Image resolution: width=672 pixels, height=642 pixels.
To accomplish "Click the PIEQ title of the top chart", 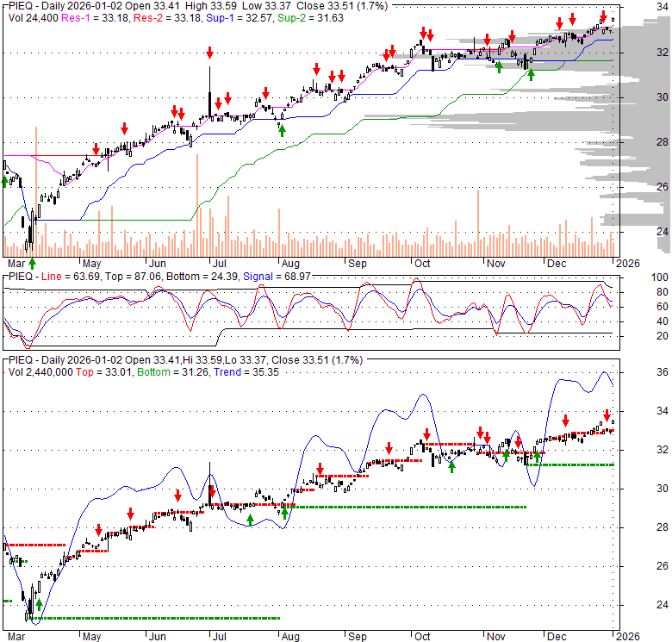I will coord(19,5).
